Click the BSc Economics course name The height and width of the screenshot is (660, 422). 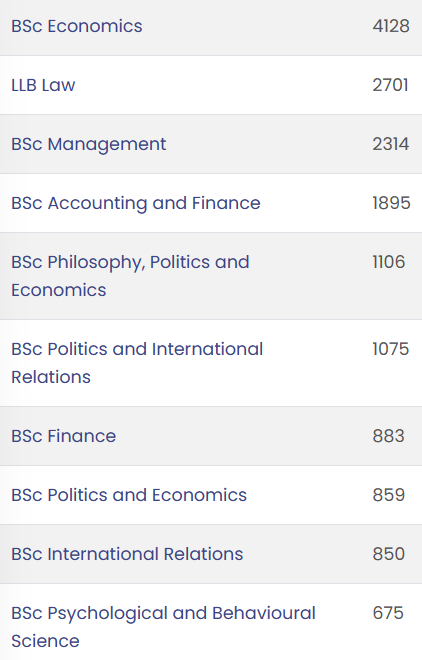(x=77, y=26)
